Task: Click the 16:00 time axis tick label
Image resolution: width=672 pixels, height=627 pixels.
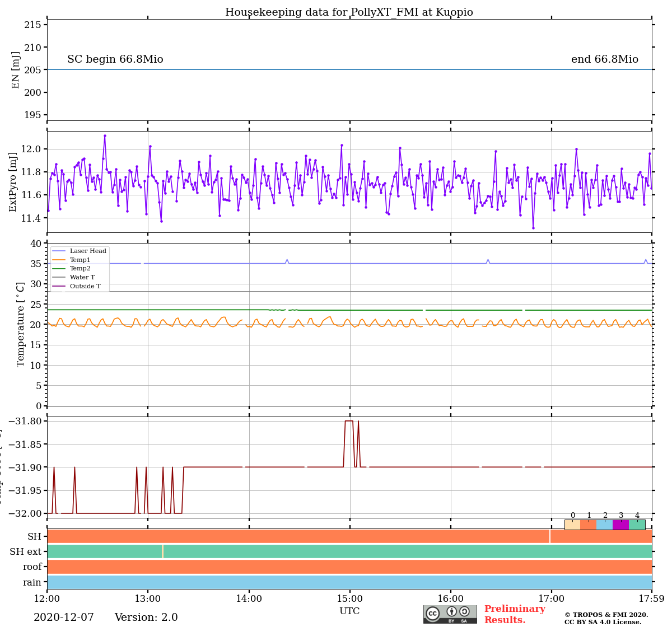Action: [451, 598]
